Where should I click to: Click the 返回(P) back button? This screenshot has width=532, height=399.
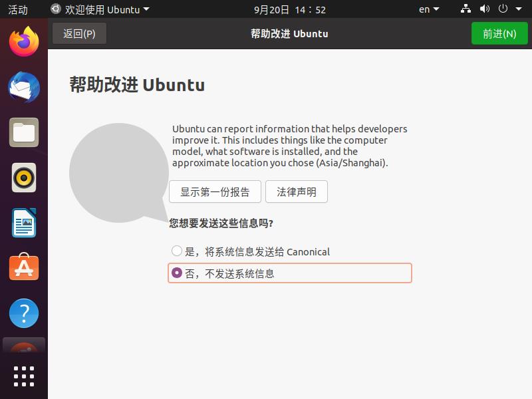[79, 33]
